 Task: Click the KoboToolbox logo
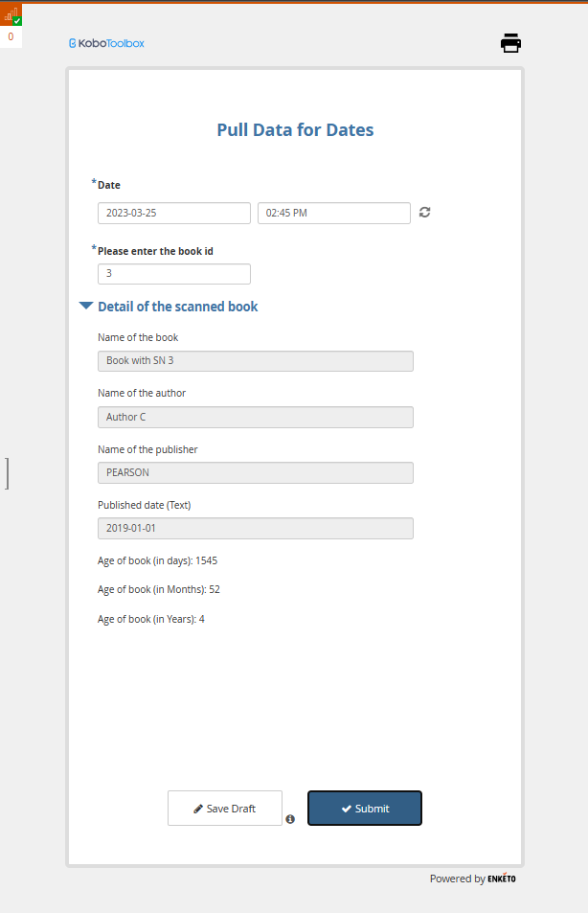(x=107, y=43)
